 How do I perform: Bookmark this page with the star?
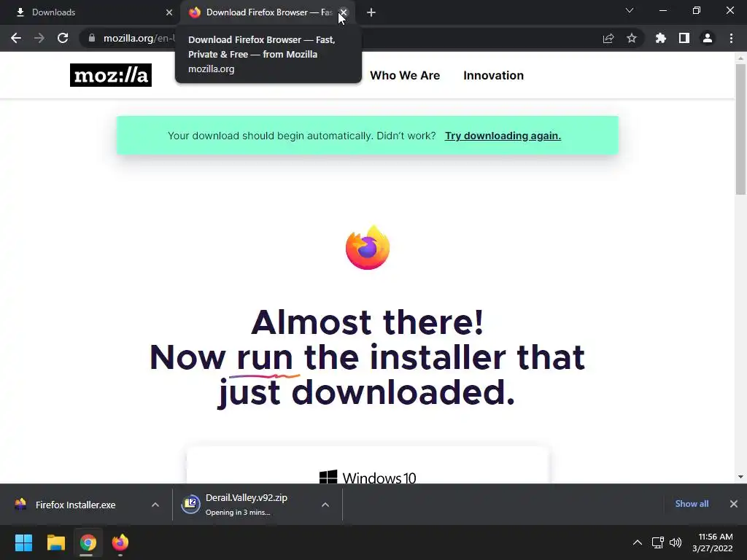pos(632,38)
